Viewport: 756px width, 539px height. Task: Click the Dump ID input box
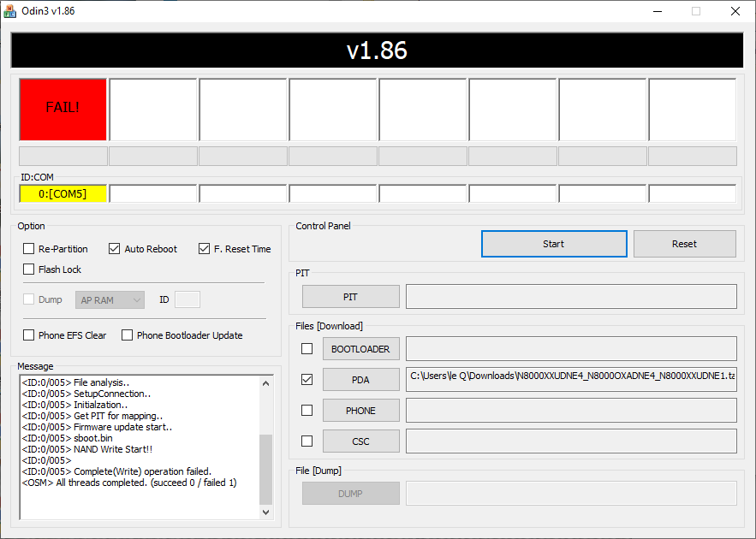pyautogui.click(x=188, y=299)
